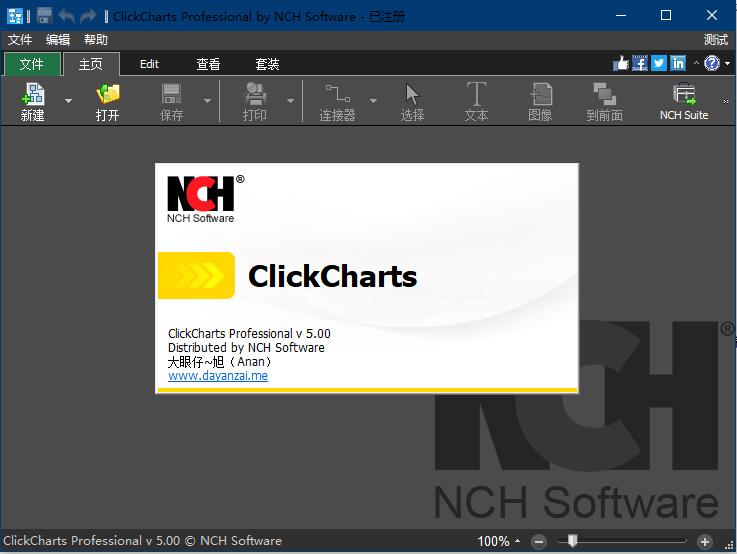
Task: Click the window resize grip corner
Action: [x=729, y=546]
